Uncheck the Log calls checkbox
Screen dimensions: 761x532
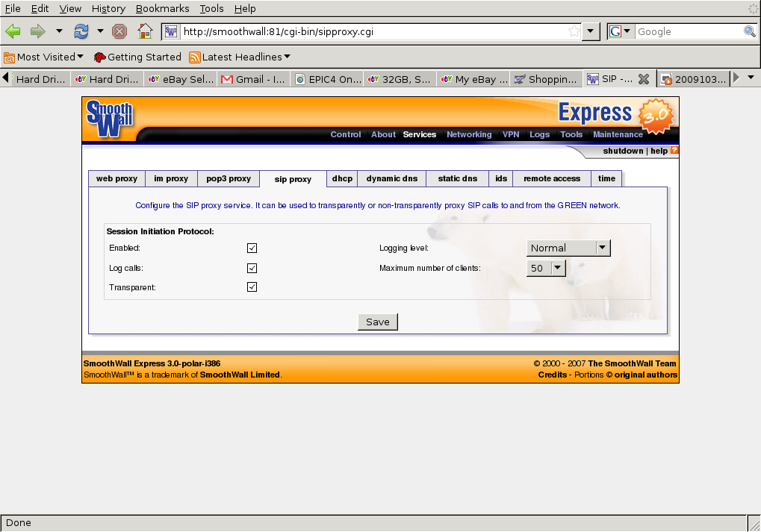pos(252,268)
